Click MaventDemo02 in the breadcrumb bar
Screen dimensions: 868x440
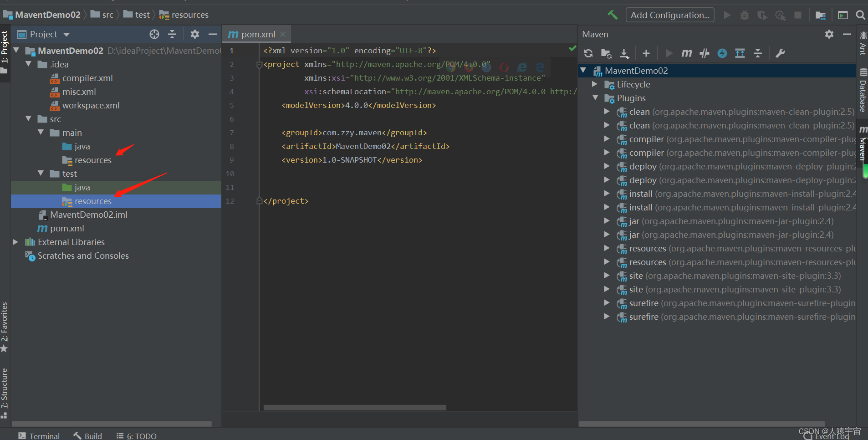48,15
